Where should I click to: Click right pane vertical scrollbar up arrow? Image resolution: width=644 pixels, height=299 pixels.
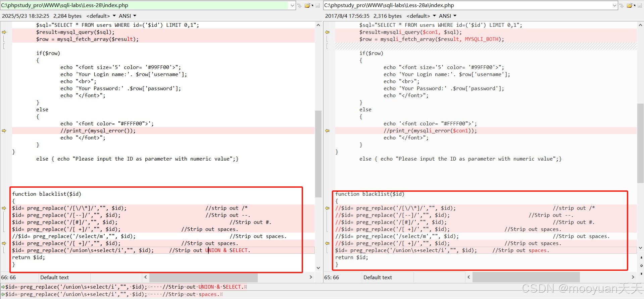641,25
